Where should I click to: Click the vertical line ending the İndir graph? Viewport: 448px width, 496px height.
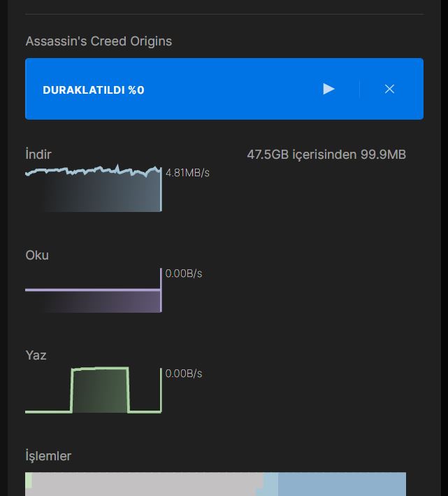click(x=161, y=189)
